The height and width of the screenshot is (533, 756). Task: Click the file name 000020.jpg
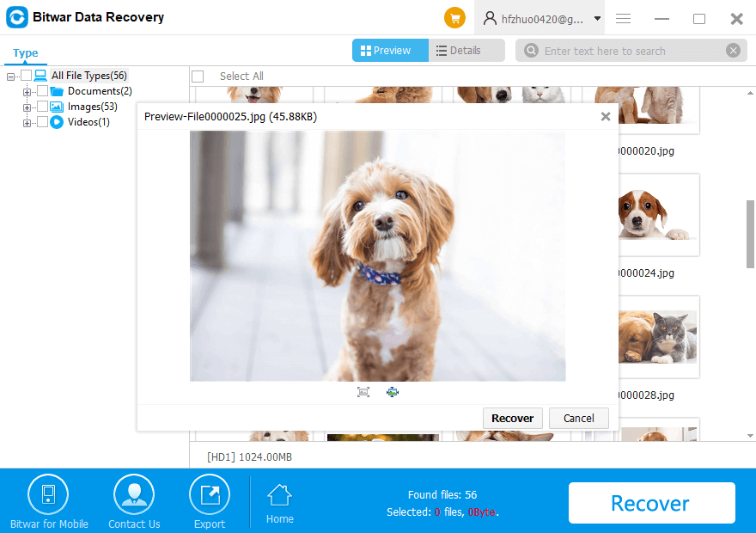pyautogui.click(x=647, y=151)
